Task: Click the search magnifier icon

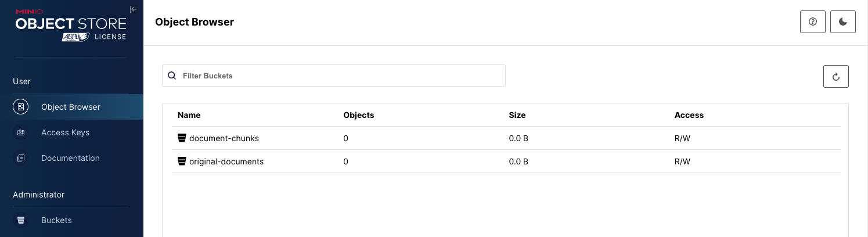Action: coord(172,76)
